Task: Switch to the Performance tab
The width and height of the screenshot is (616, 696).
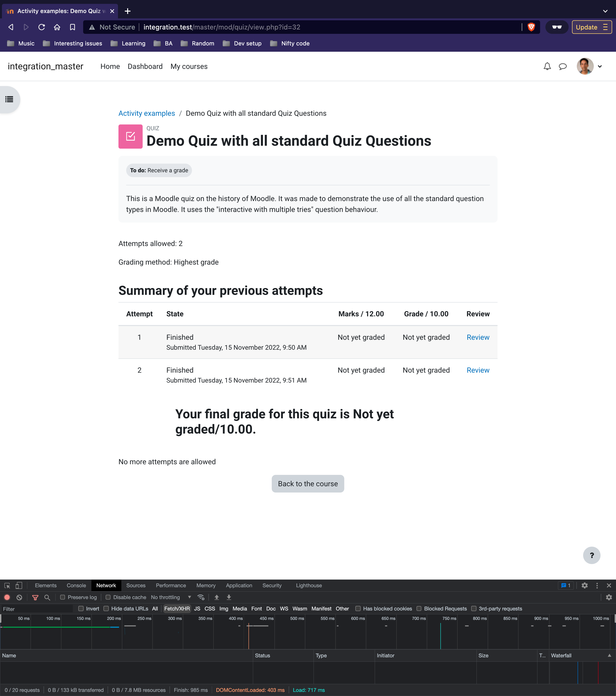Action: click(171, 585)
